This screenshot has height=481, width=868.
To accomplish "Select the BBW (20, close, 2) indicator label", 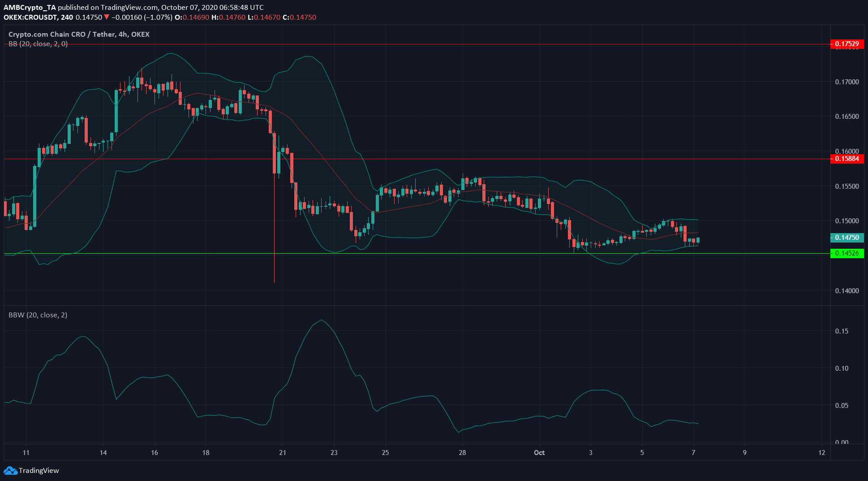I will (38, 315).
